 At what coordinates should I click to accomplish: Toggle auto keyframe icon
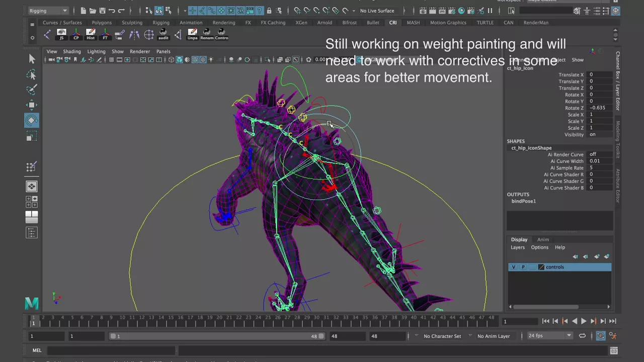click(601, 336)
